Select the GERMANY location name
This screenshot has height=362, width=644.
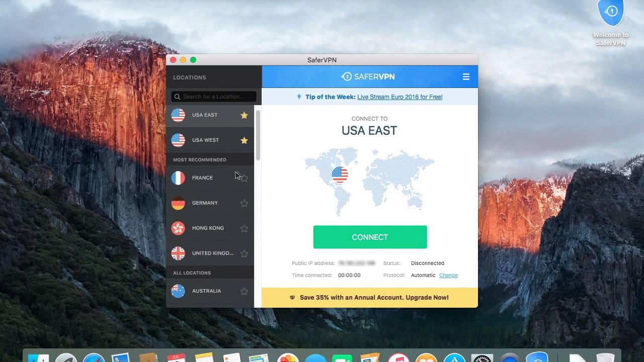tap(205, 203)
